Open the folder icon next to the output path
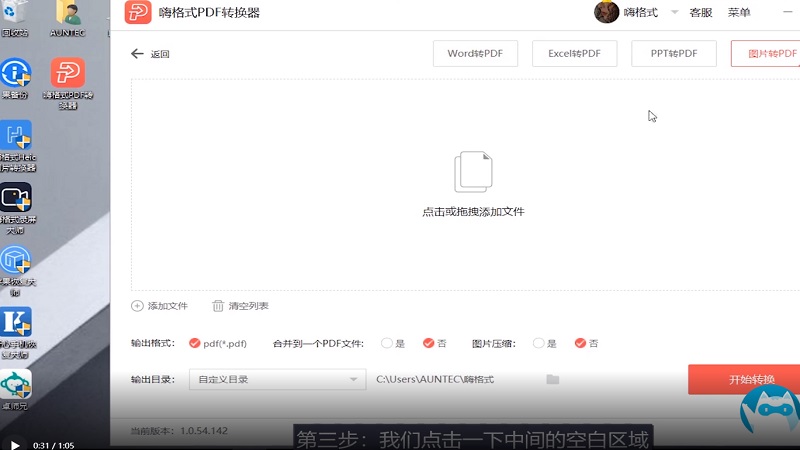 (x=552, y=380)
